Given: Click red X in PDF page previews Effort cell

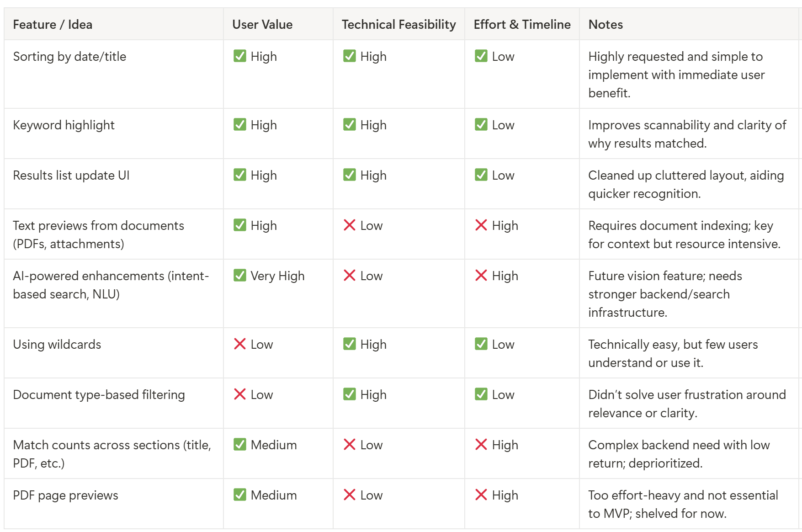Looking at the screenshot, I should click(481, 495).
